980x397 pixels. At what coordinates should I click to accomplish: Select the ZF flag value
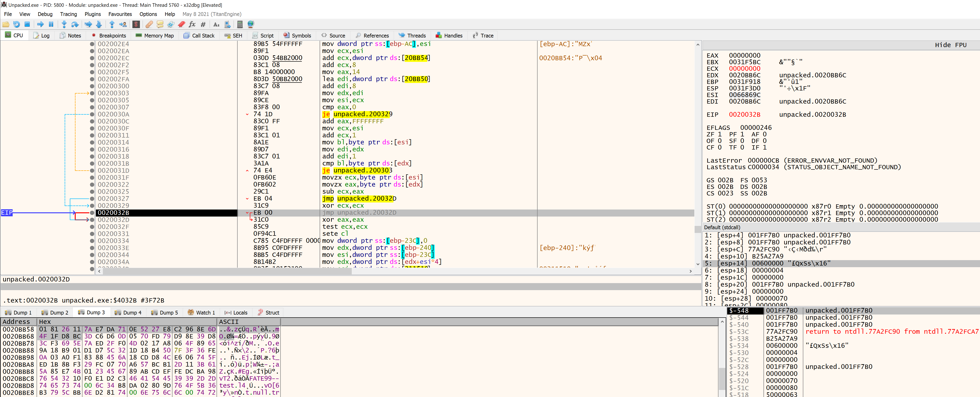tap(719, 134)
